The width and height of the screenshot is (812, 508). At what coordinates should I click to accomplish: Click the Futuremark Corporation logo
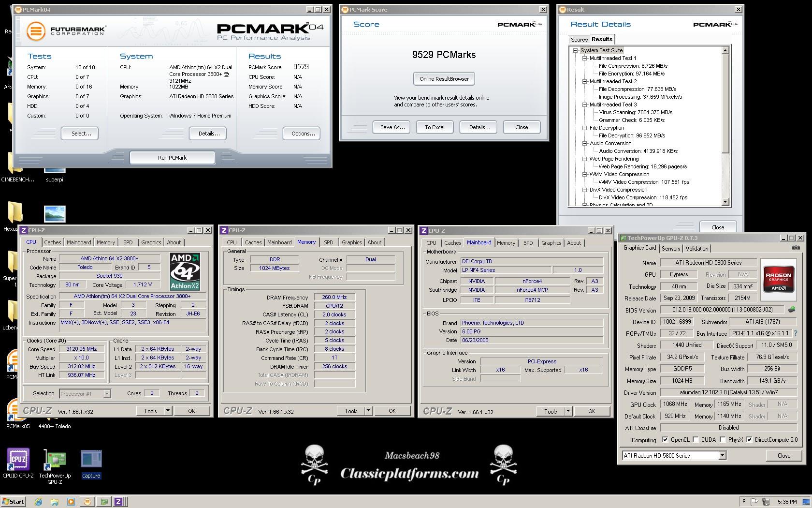pyautogui.click(x=66, y=31)
